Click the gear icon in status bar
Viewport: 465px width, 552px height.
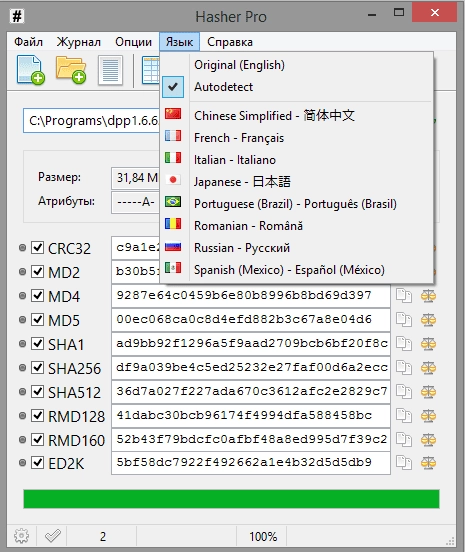tap(21, 536)
